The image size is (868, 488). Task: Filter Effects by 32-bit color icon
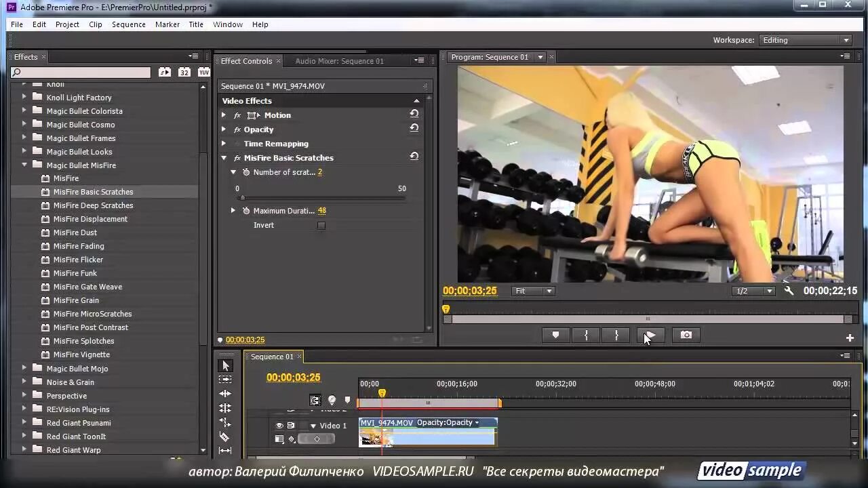point(184,72)
